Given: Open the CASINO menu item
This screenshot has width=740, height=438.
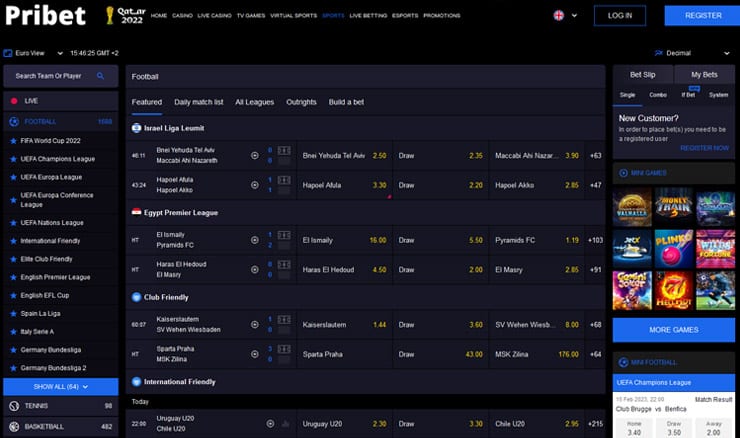Looking at the screenshot, I should (182, 16).
